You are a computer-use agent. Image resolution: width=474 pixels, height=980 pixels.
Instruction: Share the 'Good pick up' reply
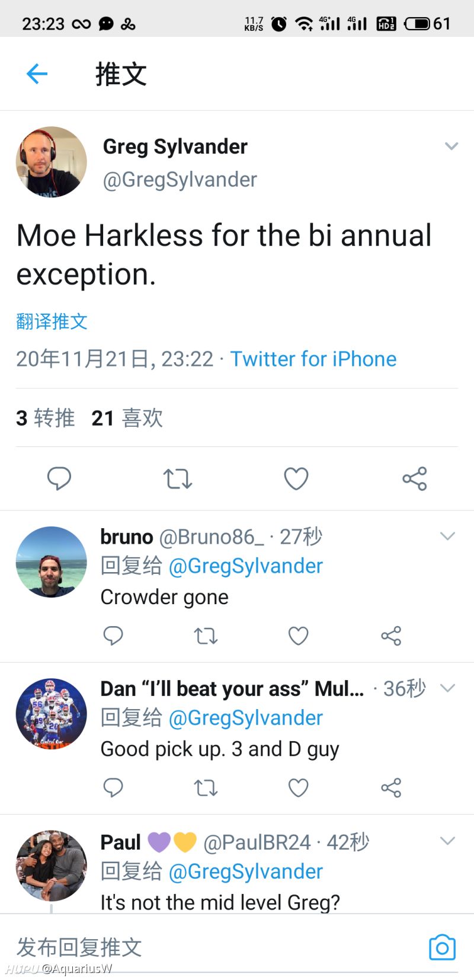click(391, 787)
